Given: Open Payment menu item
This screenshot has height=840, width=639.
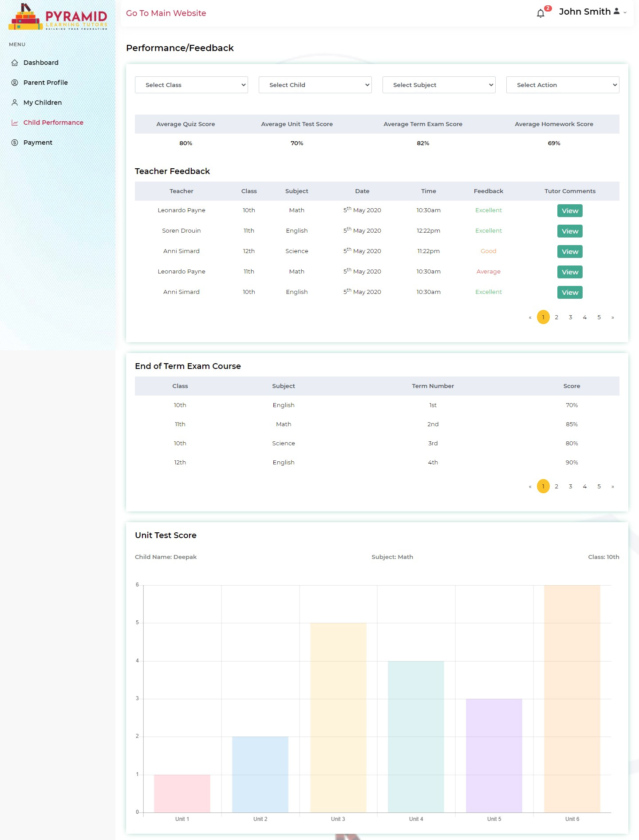Looking at the screenshot, I should (38, 143).
